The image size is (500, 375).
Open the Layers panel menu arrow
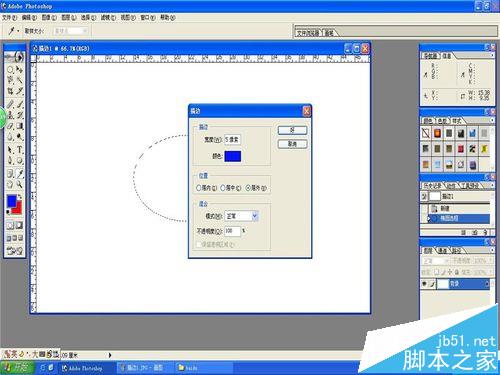[492, 250]
